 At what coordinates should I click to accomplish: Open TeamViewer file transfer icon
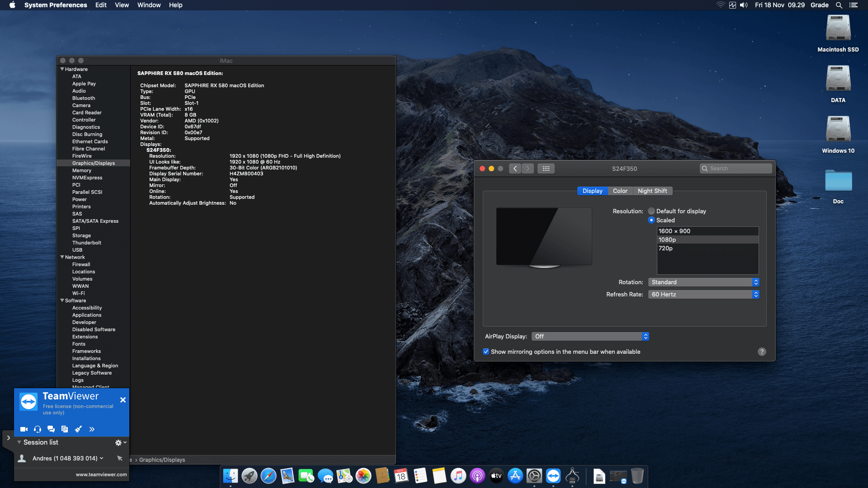65,429
